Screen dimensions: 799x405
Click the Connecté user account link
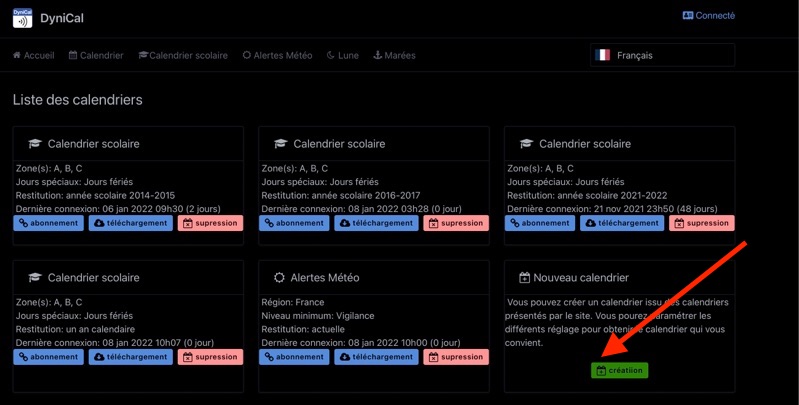point(708,16)
